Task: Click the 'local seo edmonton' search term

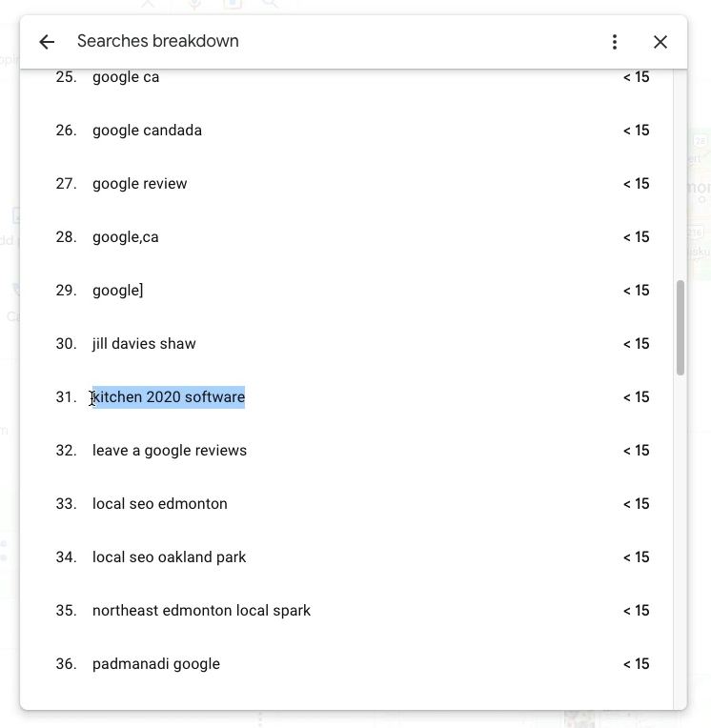Action: [x=160, y=504]
